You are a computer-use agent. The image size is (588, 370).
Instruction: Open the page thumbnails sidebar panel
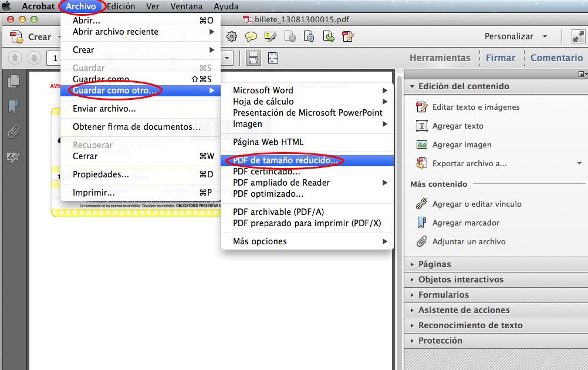[x=13, y=82]
